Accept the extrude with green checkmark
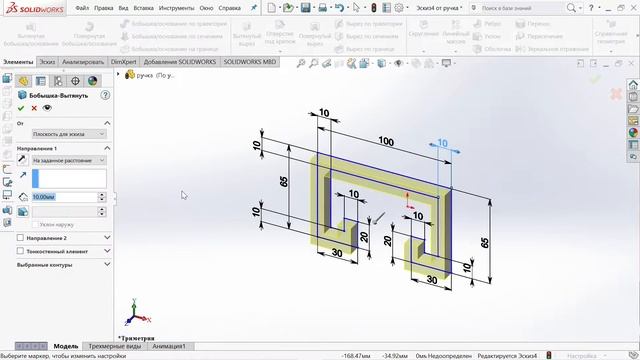This screenshot has height=360, width=640. pyautogui.click(x=21, y=108)
